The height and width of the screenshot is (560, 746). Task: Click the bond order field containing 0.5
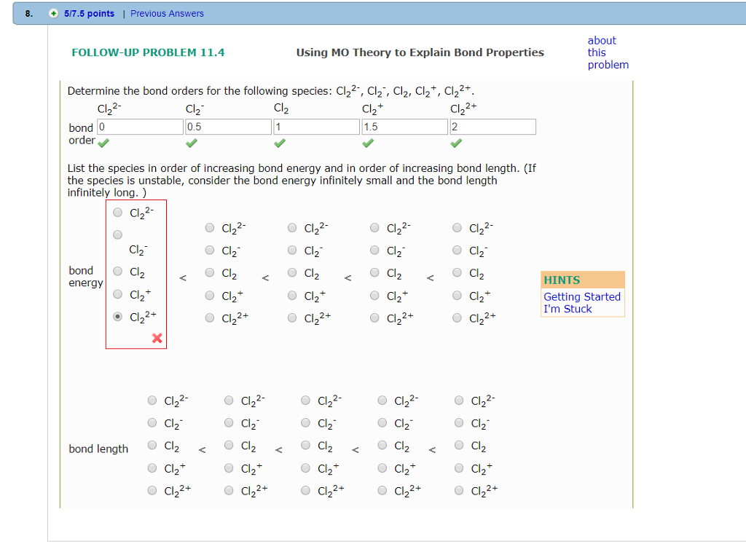[228, 126]
